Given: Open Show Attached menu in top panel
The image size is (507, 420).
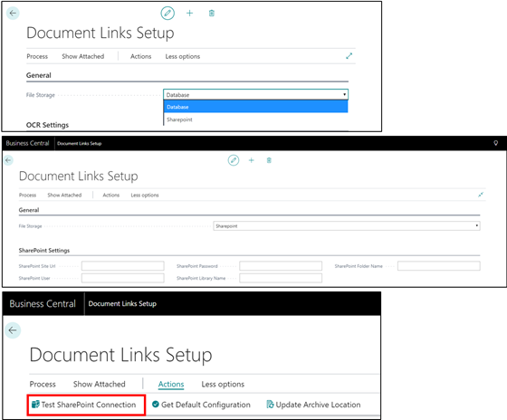Looking at the screenshot, I should (x=83, y=56).
